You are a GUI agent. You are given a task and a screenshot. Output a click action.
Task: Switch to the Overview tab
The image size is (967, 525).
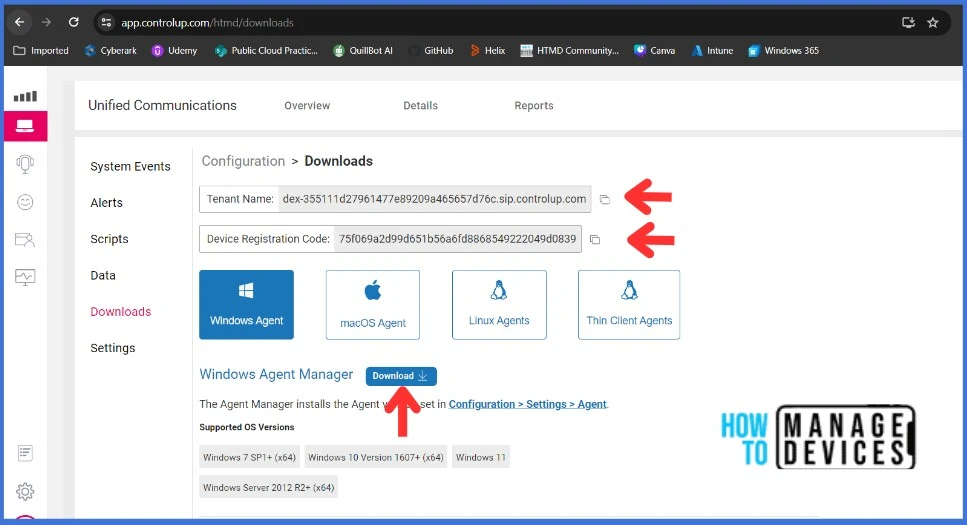(x=307, y=105)
